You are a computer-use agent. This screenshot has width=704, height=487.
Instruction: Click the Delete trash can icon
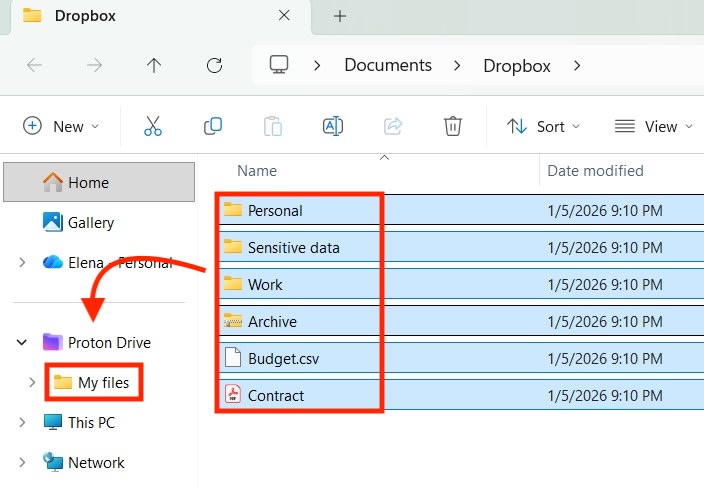click(453, 126)
